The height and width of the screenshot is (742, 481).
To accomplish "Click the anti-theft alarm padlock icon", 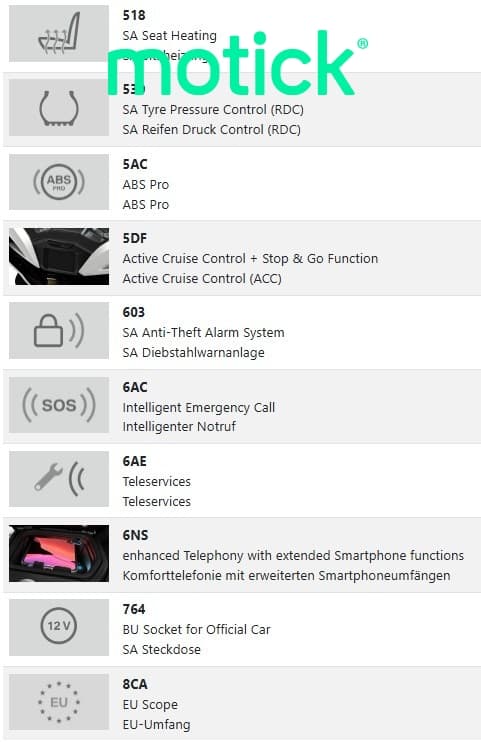I will (x=59, y=330).
